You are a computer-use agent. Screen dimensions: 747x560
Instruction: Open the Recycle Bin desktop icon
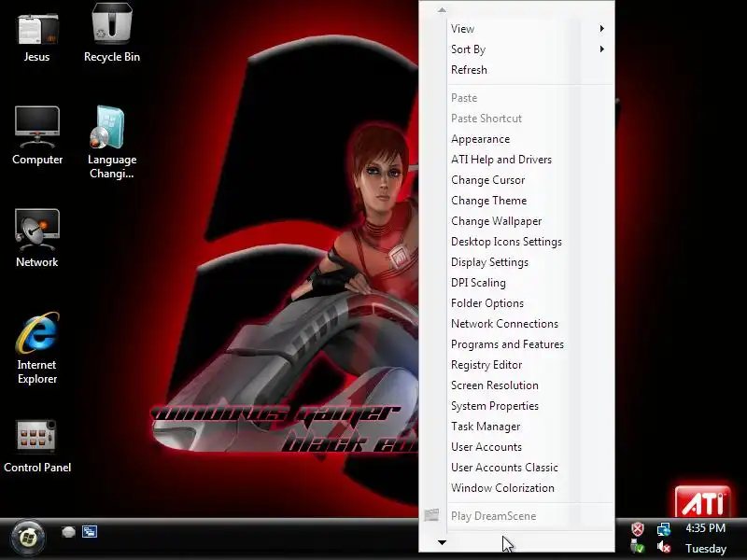click(x=111, y=34)
